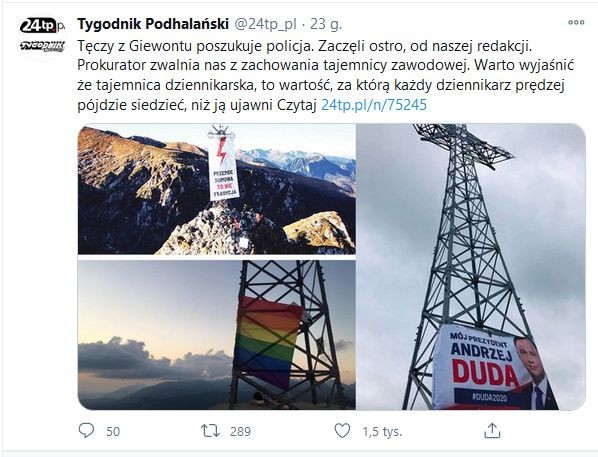Click the likes count 1,5 tys.
The height and width of the screenshot is (457, 598).
point(382,431)
